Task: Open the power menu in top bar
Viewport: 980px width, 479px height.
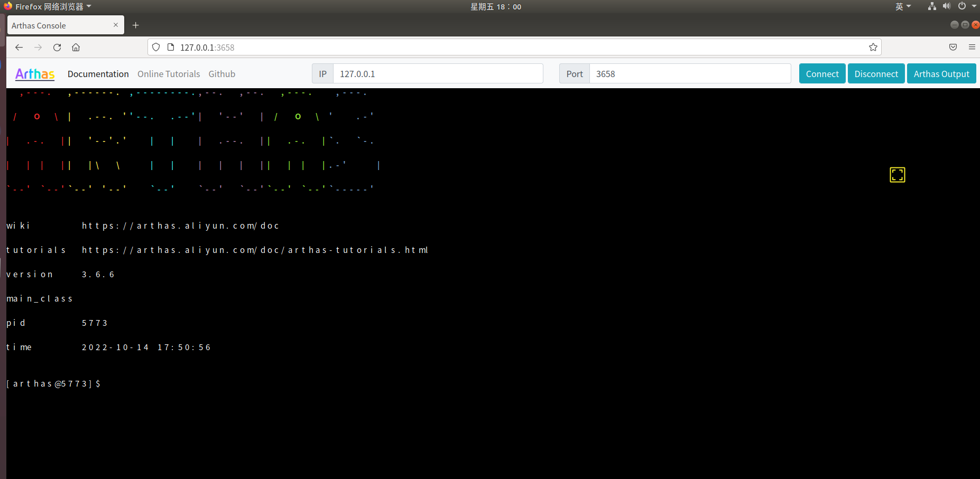Action: pos(962,6)
